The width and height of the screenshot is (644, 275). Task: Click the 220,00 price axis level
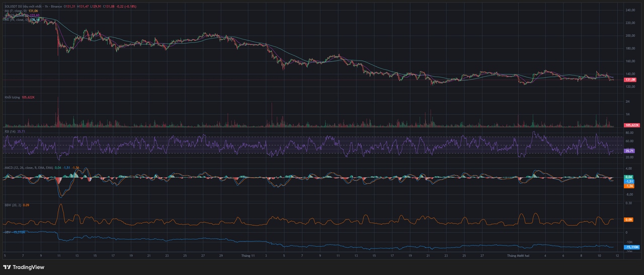(630, 23)
